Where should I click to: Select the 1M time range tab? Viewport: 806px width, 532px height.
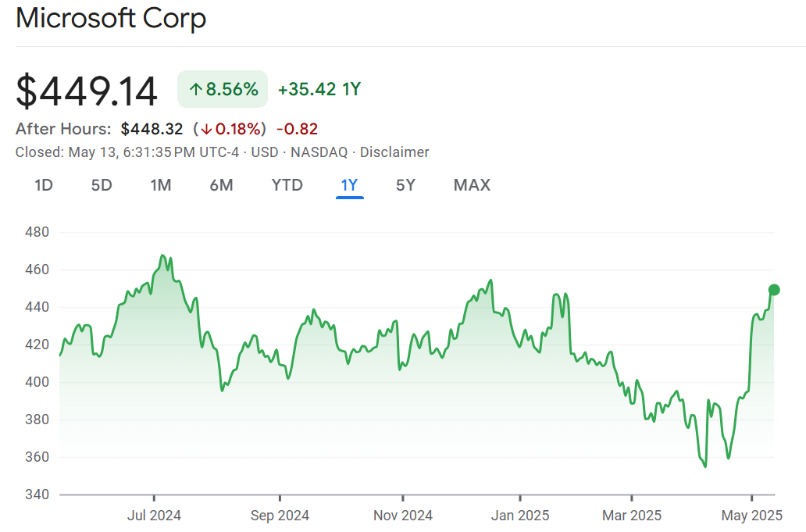161,185
